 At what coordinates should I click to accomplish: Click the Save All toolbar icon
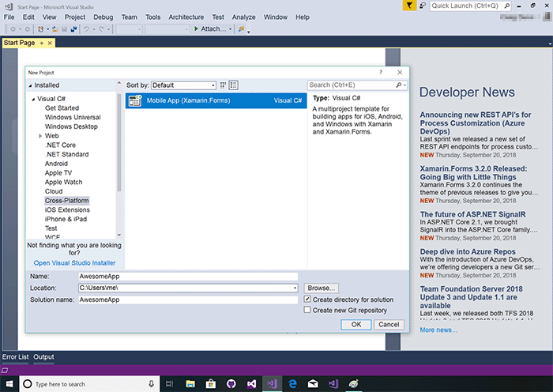(73, 29)
